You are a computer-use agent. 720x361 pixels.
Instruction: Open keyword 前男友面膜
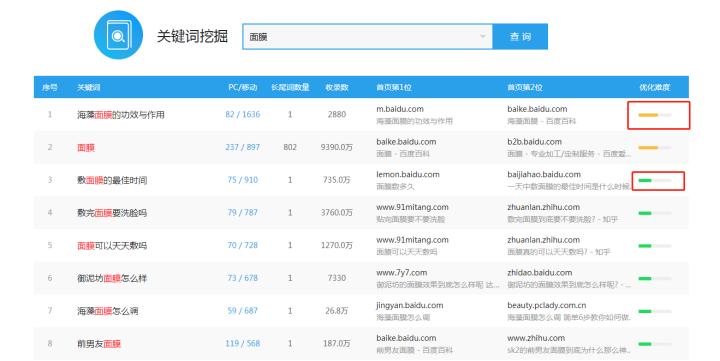point(99,344)
